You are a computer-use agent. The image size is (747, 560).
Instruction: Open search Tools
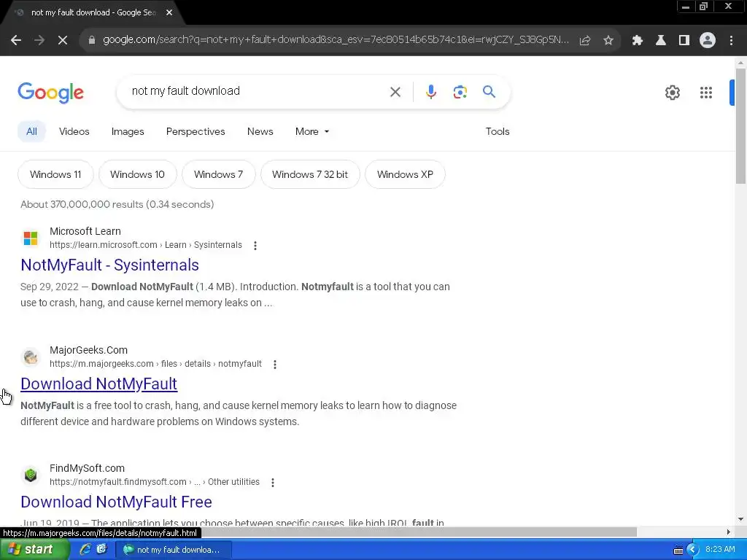pos(498,131)
